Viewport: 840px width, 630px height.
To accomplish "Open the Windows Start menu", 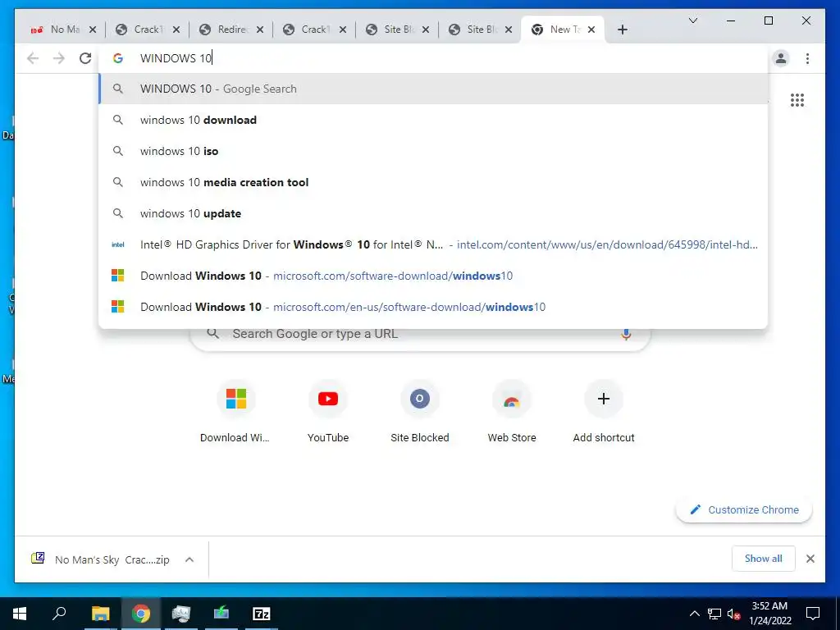I will tap(20, 614).
